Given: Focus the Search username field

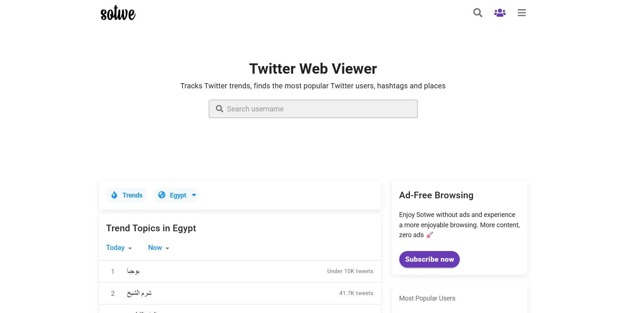Looking at the screenshot, I should tap(313, 109).
